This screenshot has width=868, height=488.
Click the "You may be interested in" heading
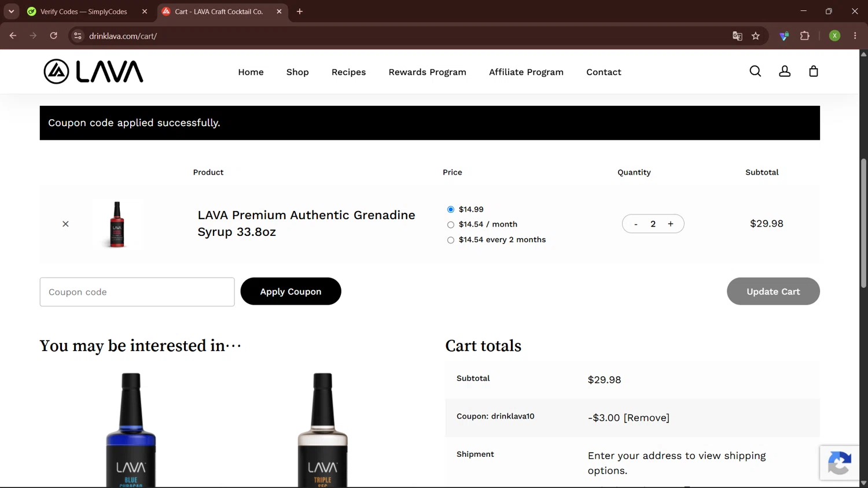click(140, 346)
